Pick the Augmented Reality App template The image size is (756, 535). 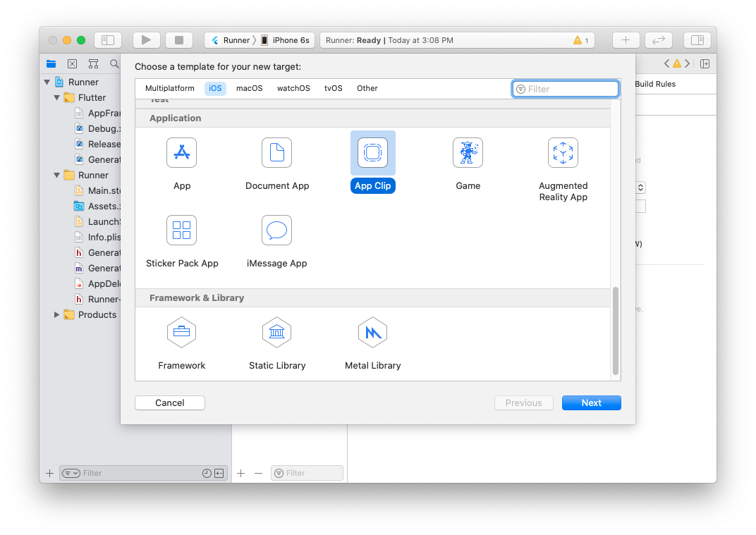(563, 153)
